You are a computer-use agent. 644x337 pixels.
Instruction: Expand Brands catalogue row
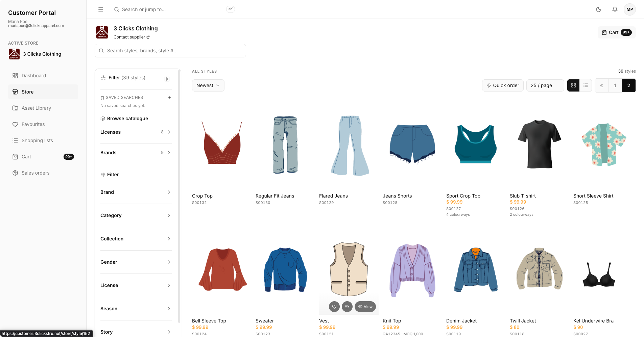tap(136, 153)
